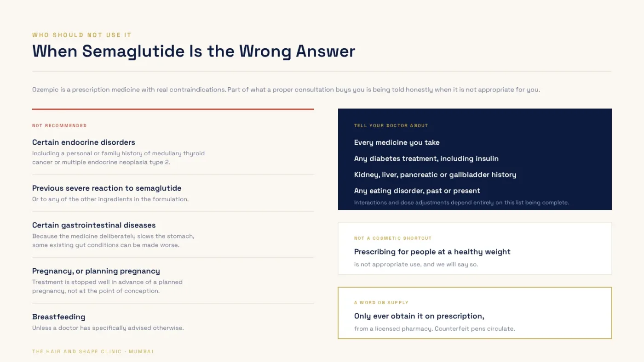
Task: Select 'Kidney, liver, pancreatic or gallbladder history'
Action: coord(435,175)
